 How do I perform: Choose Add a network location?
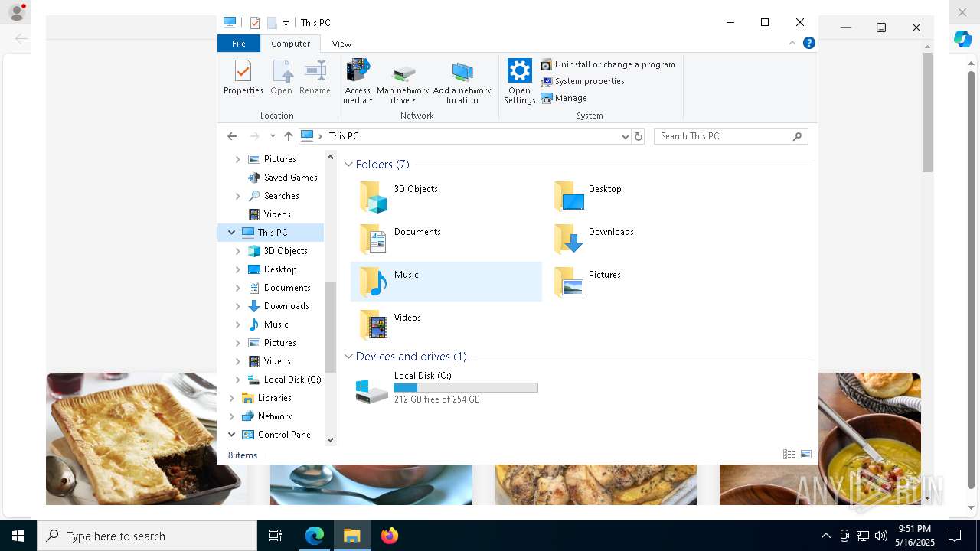coord(462,81)
